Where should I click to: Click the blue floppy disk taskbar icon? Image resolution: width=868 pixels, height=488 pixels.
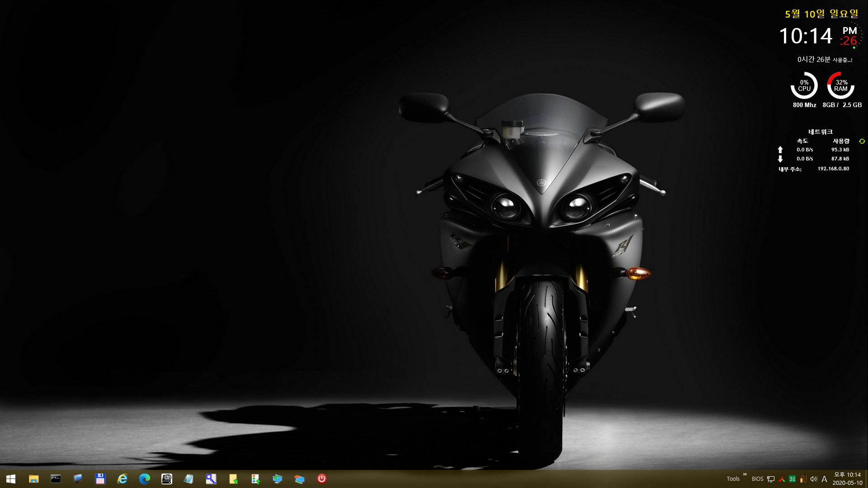[x=100, y=479]
